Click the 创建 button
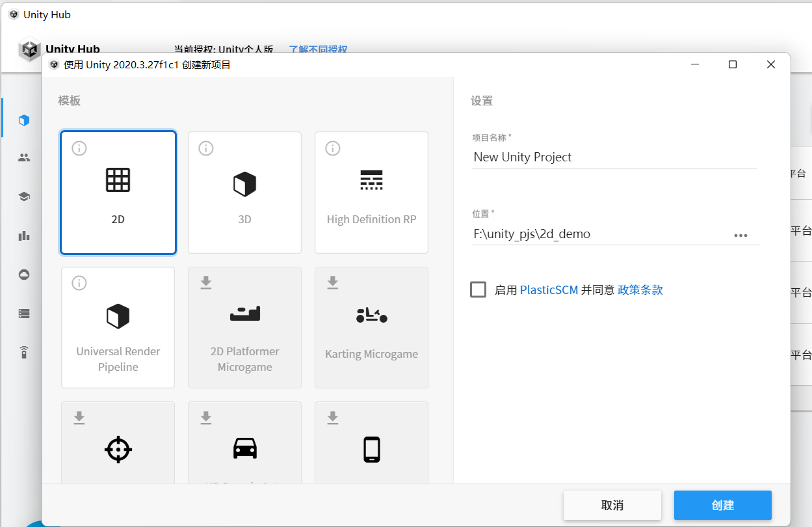 [x=722, y=506]
